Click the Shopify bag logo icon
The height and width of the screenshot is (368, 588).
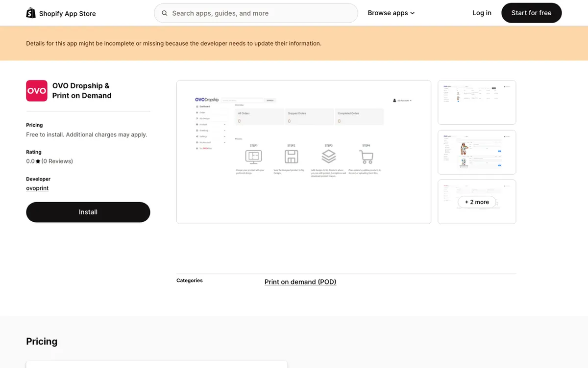pos(31,13)
